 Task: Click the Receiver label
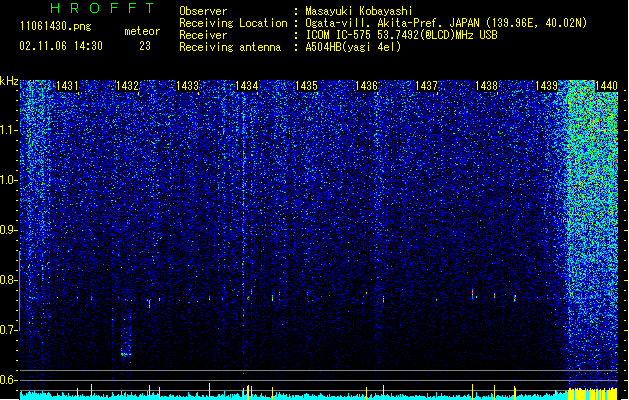(203, 35)
